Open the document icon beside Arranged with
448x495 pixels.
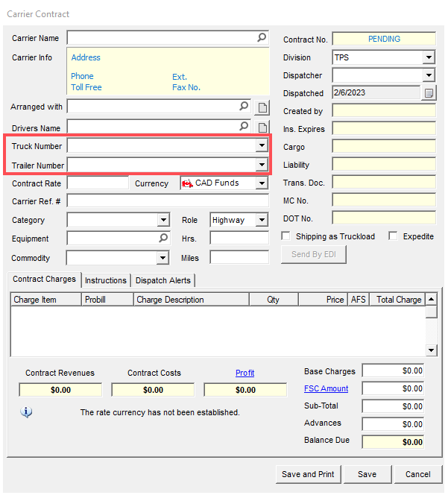pos(262,107)
